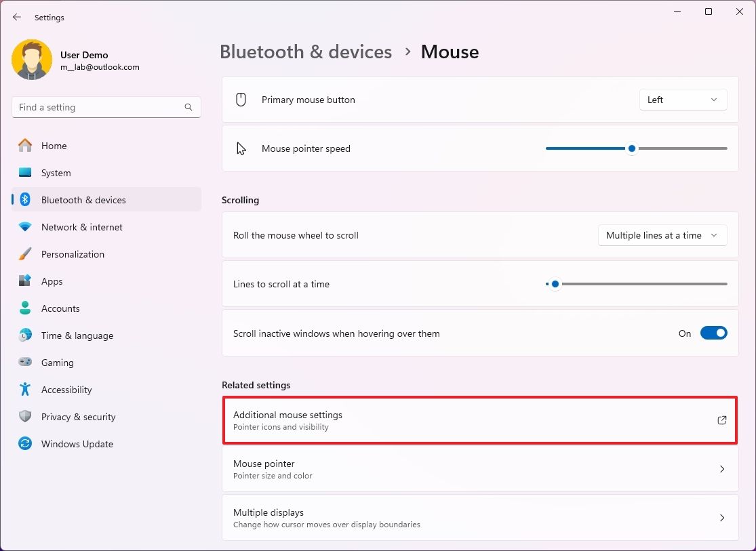
Task: Open the mouse wheel scroll behavior dropdown
Action: (662, 235)
